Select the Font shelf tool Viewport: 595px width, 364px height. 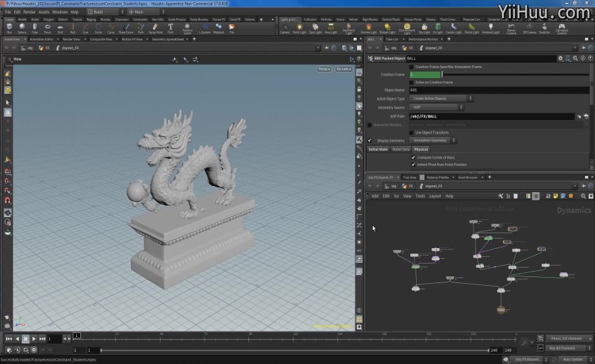click(x=171, y=28)
